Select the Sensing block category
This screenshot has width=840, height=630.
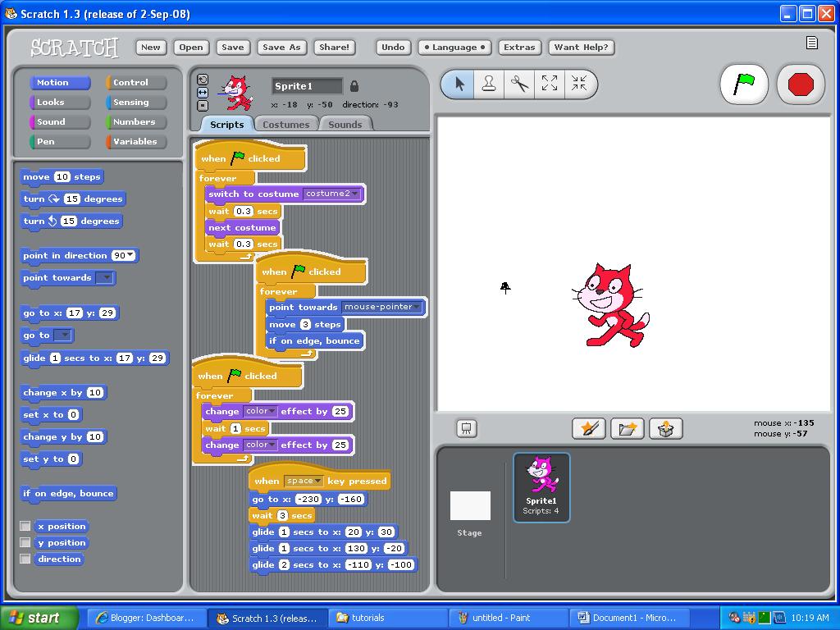click(136, 103)
